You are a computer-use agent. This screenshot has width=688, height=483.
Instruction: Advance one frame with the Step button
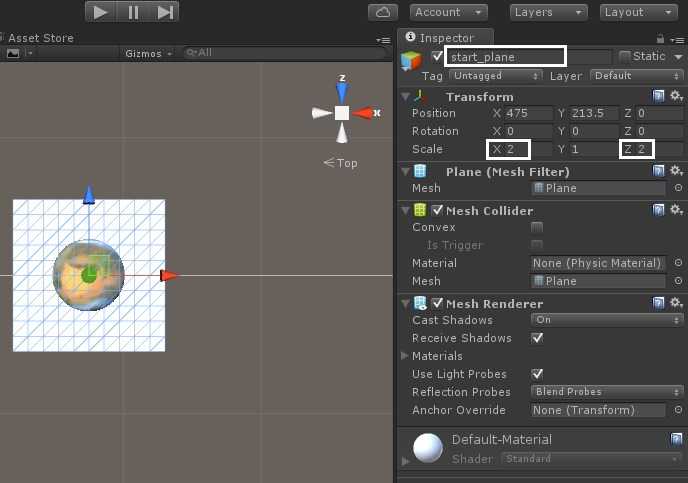tap(165, 12)
